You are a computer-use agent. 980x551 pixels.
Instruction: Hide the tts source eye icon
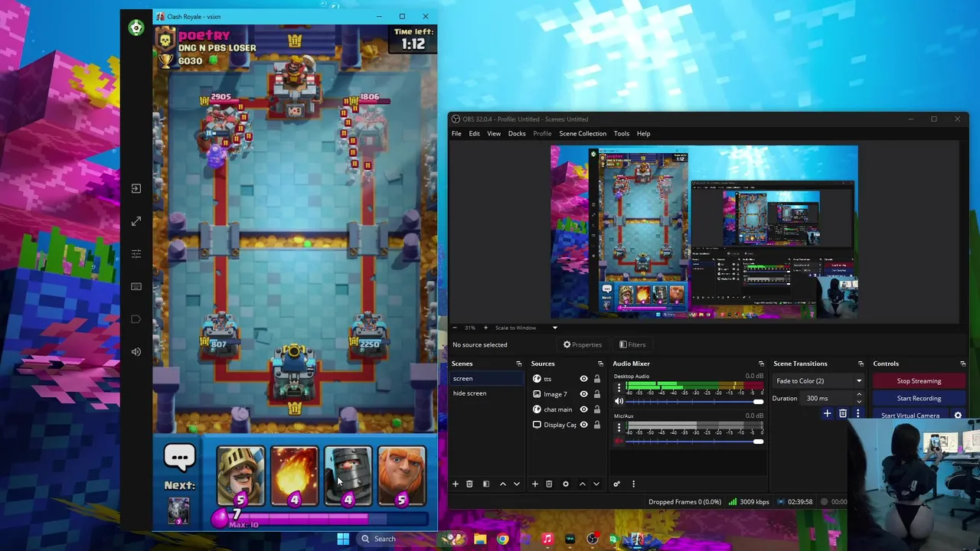tap(583, 379)
